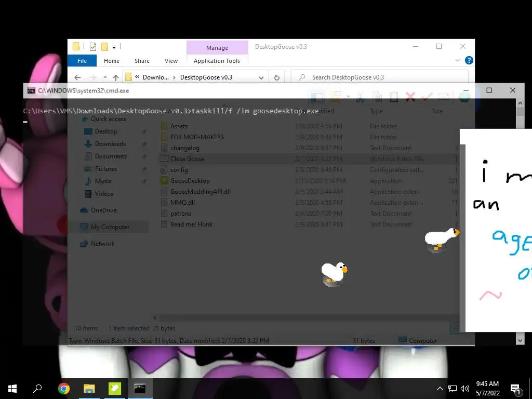
Task: Click the Properties quick access toolbar icon
Action: tap(93, 47)
